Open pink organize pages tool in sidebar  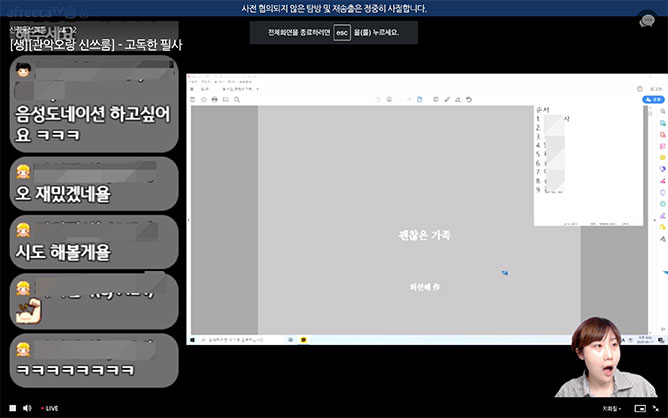coord(662,146)
